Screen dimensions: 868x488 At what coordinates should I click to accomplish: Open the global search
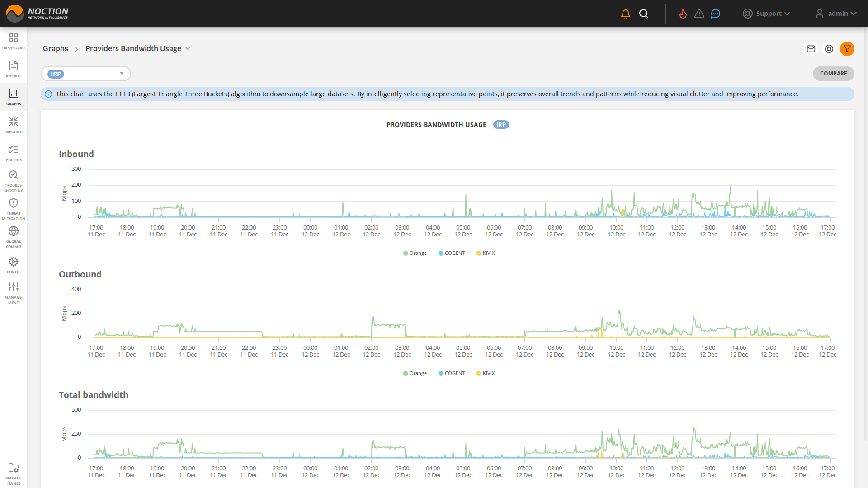click(x=644, y=14)
